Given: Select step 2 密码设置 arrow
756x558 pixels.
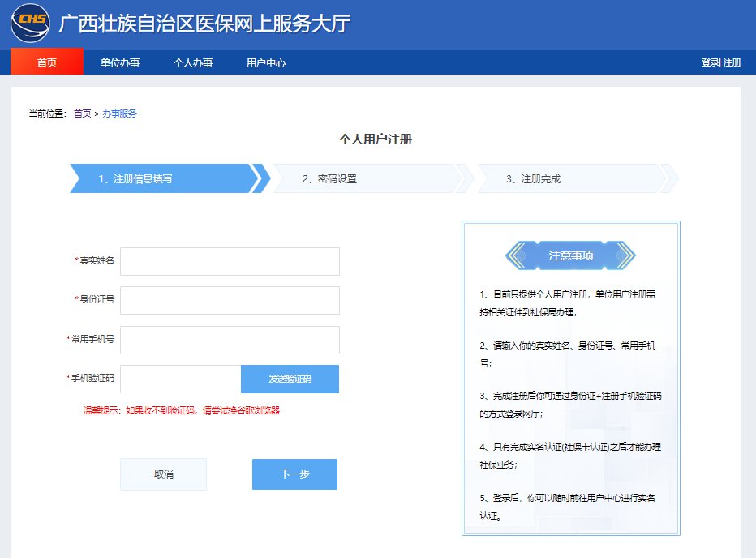Looking at the screenshot, I should tap(365, 178).
